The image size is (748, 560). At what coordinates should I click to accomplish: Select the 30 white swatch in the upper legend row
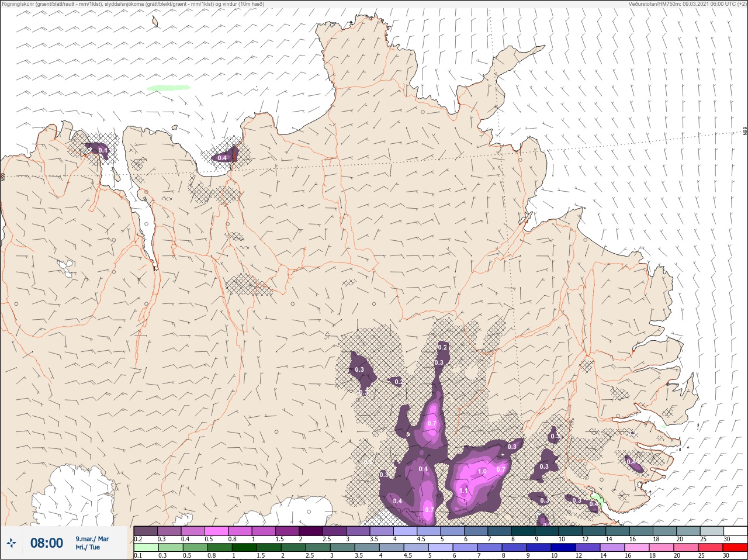[x=736, y=531]
